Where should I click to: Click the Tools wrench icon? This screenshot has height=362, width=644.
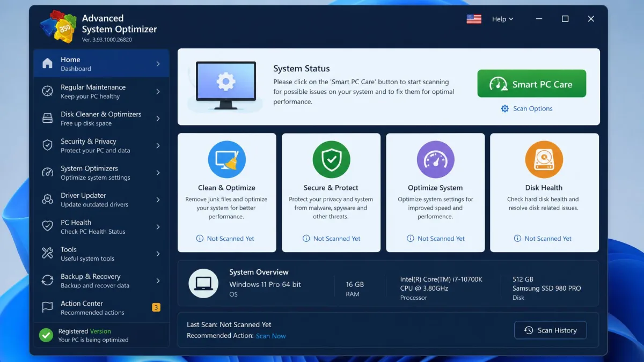[x=48, y=253]
